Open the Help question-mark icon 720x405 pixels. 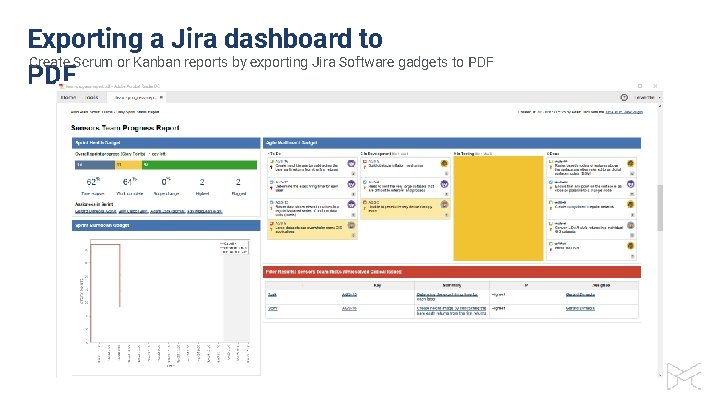[624, 97]
